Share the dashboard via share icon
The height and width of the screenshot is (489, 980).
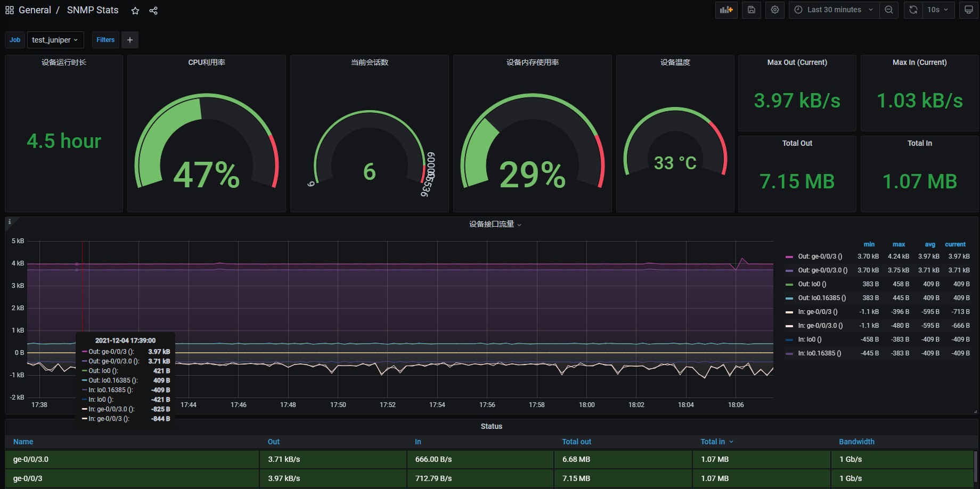pos(153,11)
